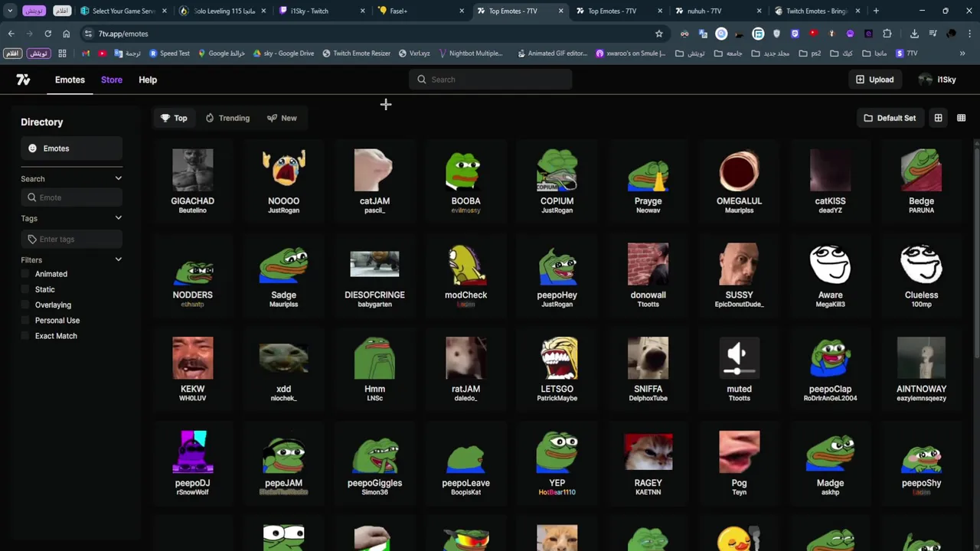Open the modCheck emote
The image size is (980, 551).
coord(465,275)
